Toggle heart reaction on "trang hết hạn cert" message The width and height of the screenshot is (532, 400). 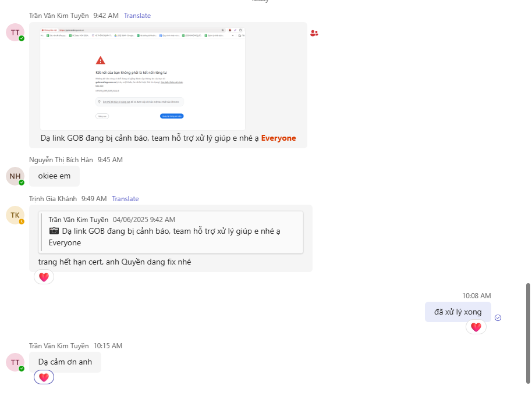(x=44, y=277)
